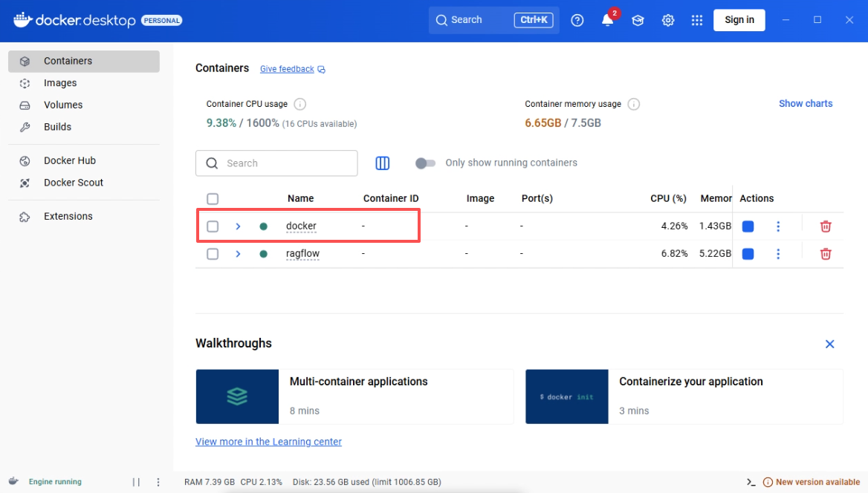Click docker CPU value 4.26%

pyautogui.click(x=674, y=226)
